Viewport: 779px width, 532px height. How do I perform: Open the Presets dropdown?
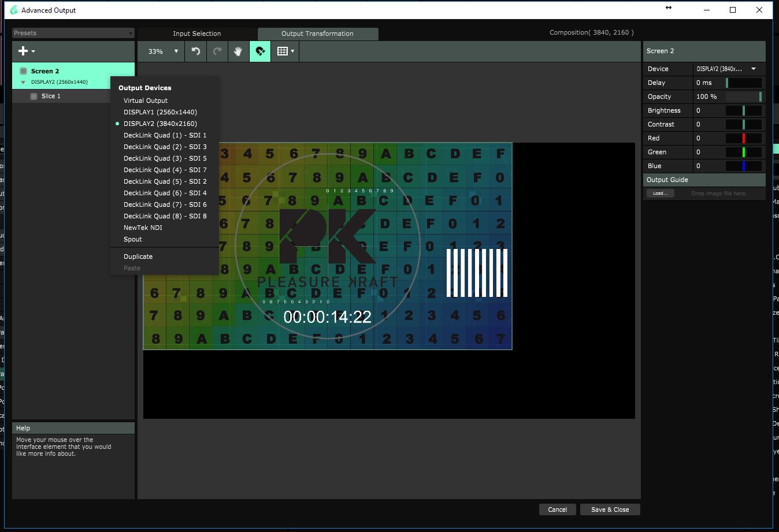[x=73, y=33]
